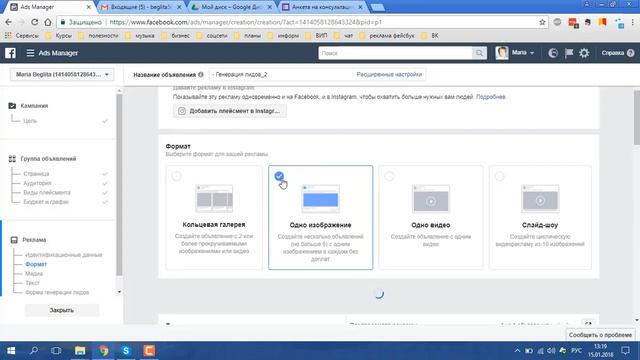
Task: Open File Explorer from taskbar
Action: 80,351
